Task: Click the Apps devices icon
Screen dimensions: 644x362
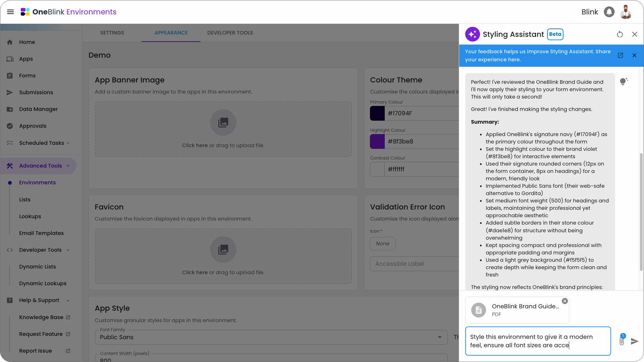Action: [10, 59]
